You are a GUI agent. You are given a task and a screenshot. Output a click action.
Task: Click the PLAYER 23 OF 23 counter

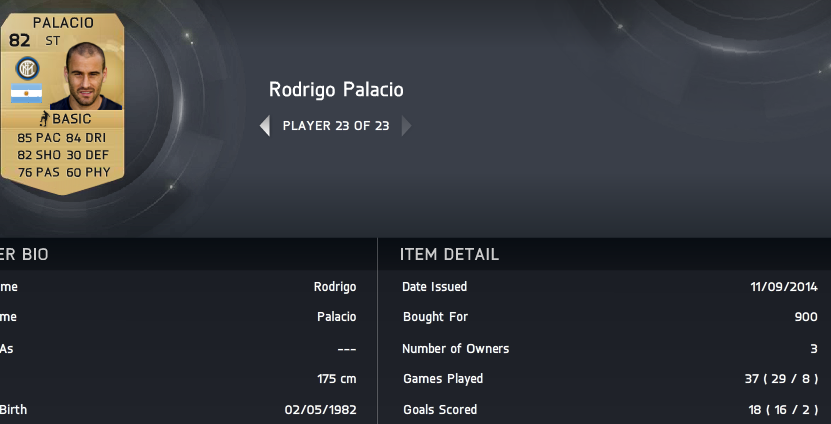(x=336, y=126)
